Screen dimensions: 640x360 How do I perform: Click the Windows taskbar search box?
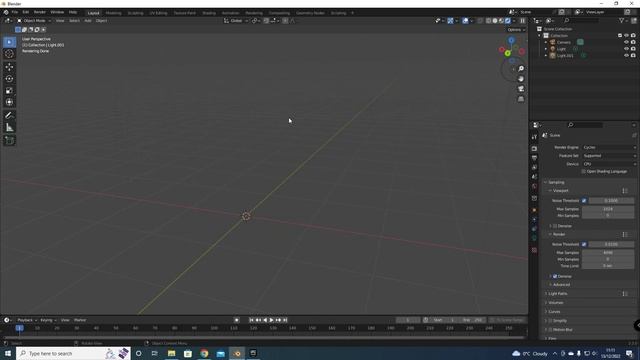73,353
